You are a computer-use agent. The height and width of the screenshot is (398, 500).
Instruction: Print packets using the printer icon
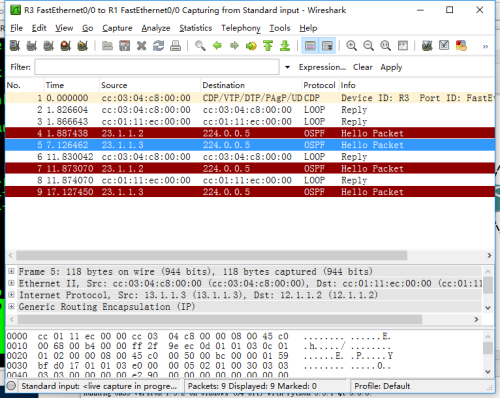[x=175, y=45]
